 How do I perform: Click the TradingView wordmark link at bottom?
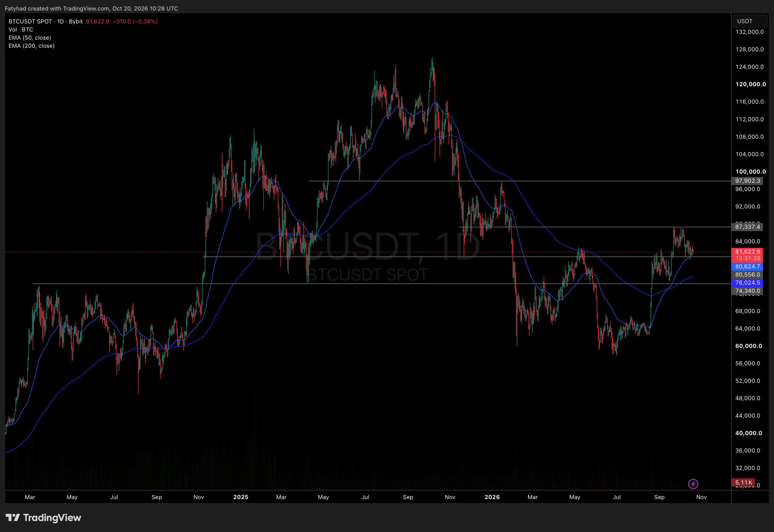click(x=52, y=517)
